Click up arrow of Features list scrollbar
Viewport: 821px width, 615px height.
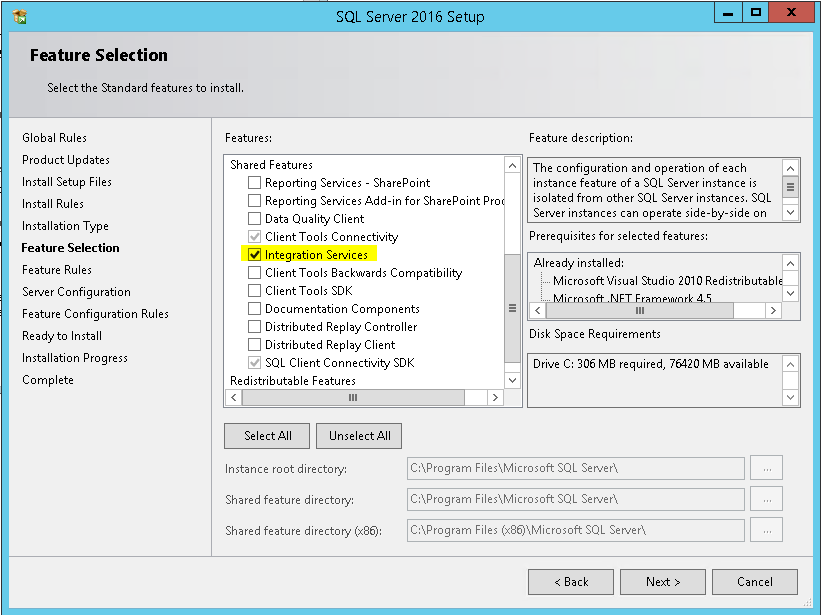(513, 165)
